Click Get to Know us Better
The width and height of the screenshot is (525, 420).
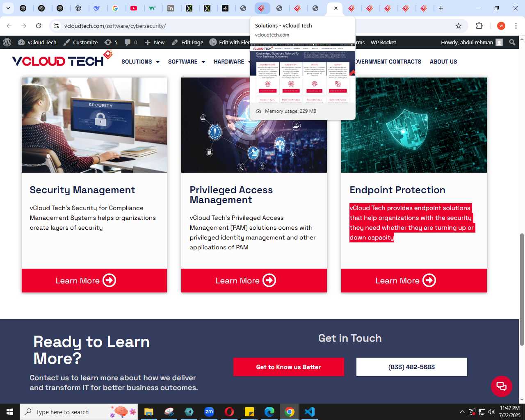click(289, 367)
